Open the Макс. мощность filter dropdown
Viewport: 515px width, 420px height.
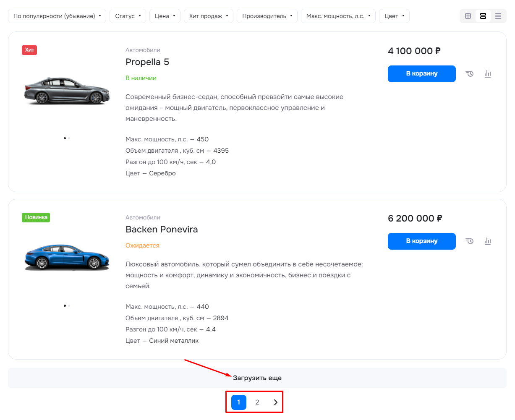click(x=338, y=16)
